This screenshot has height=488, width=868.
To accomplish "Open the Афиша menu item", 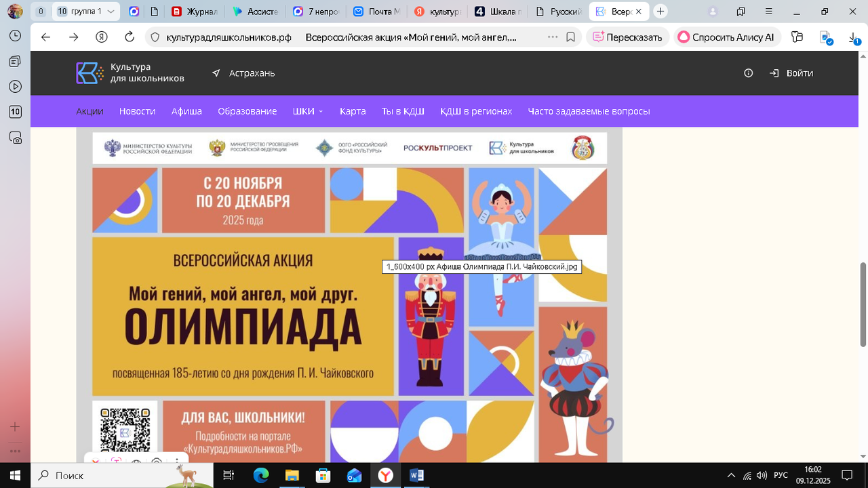I will tap(186, 111).
